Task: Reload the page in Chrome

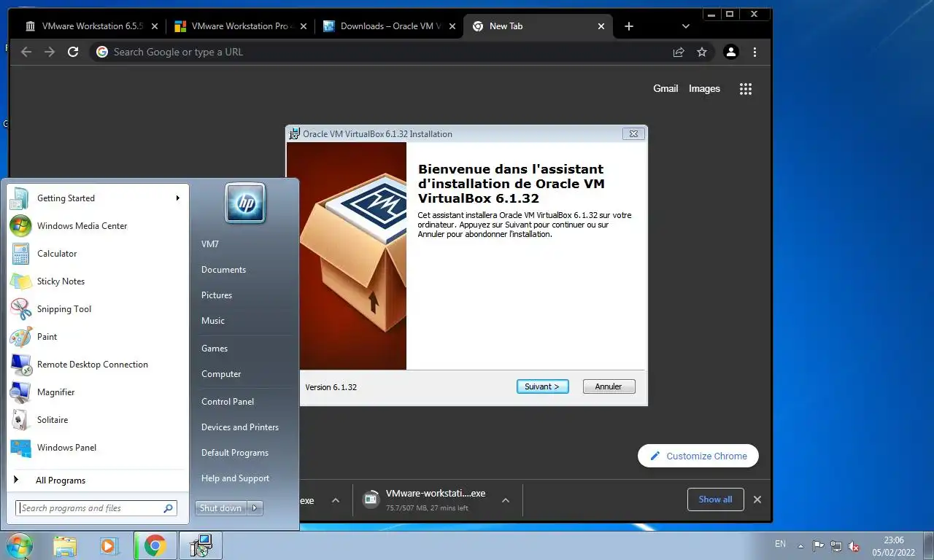Action: (72, 52)
